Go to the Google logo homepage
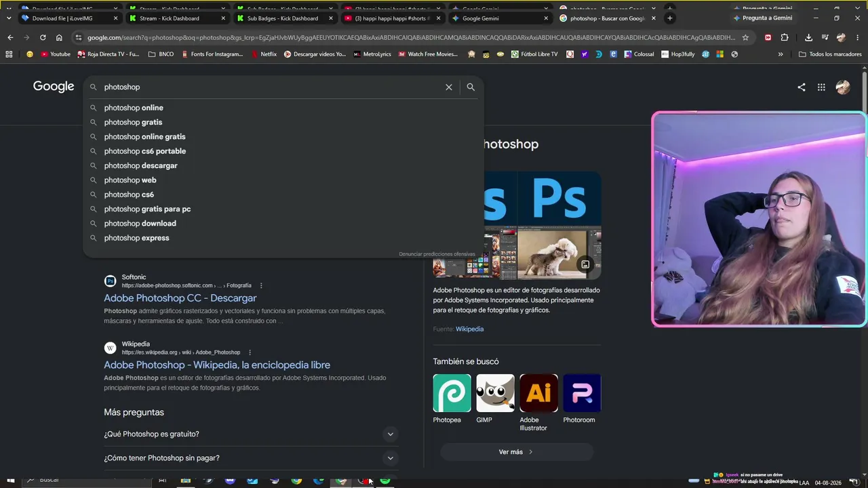The height and width of the screenshot is (488, 868). coord(54,87)
